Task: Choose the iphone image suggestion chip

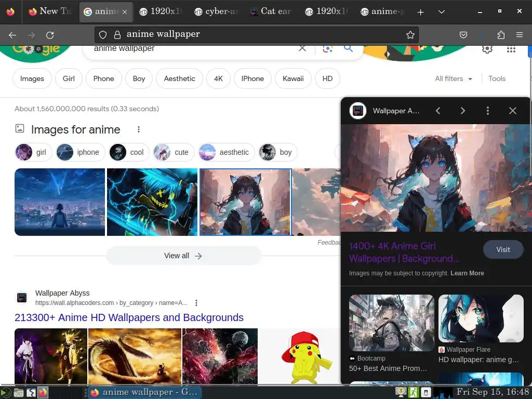Action: pyautogui.click(x=81, y=152)
